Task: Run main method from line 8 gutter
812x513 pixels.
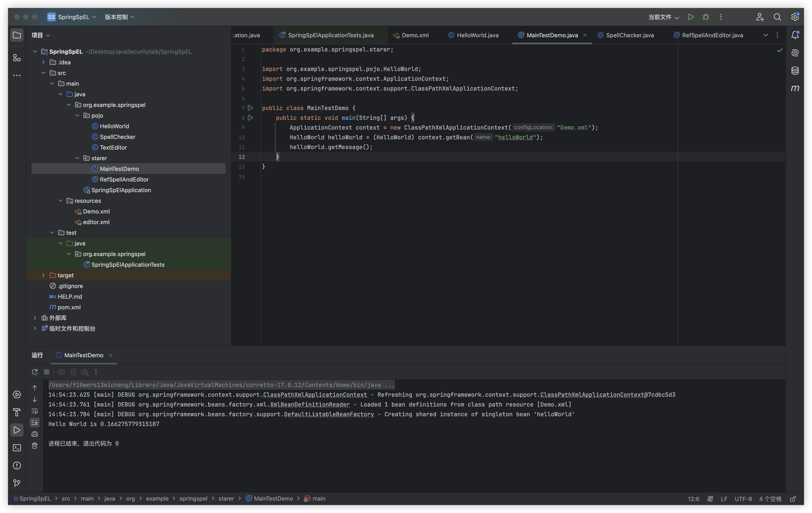Action: pos(251,118)
